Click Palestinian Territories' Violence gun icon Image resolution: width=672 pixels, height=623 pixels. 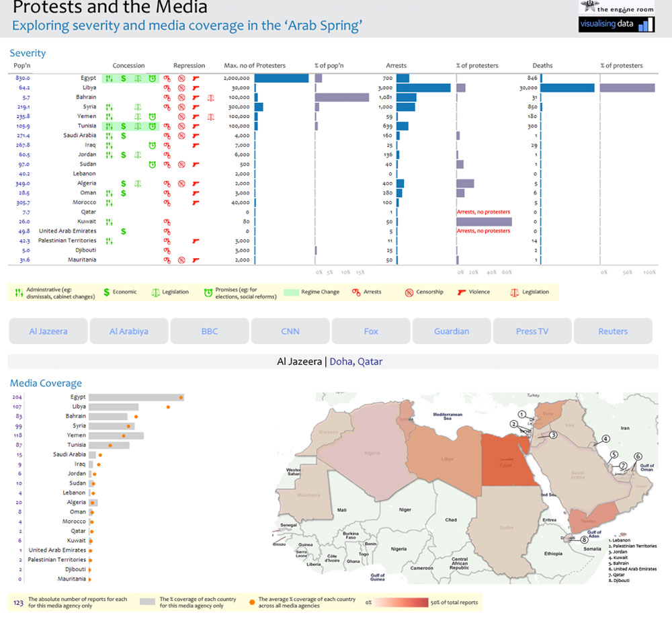(x=196, y=241)
